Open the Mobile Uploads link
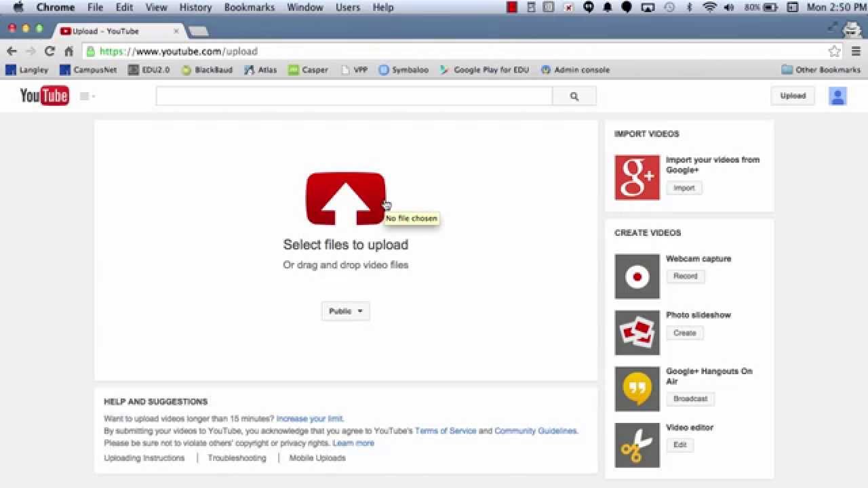This screenshot has width=868, height=488. [317, 458]
